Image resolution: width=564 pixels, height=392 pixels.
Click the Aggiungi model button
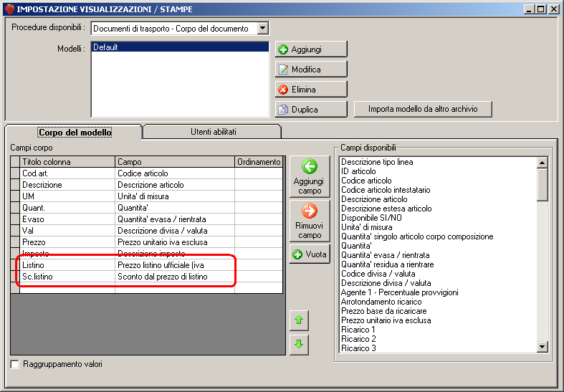(311, 49)
